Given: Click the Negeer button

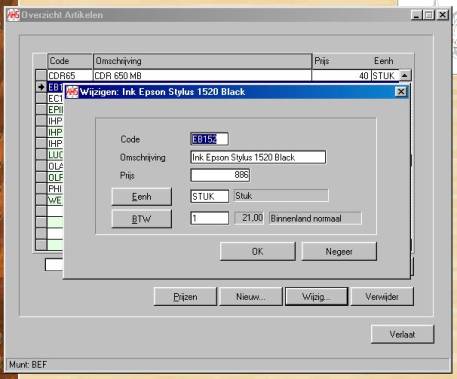Looking at the screenshot, I should [339, 251].
